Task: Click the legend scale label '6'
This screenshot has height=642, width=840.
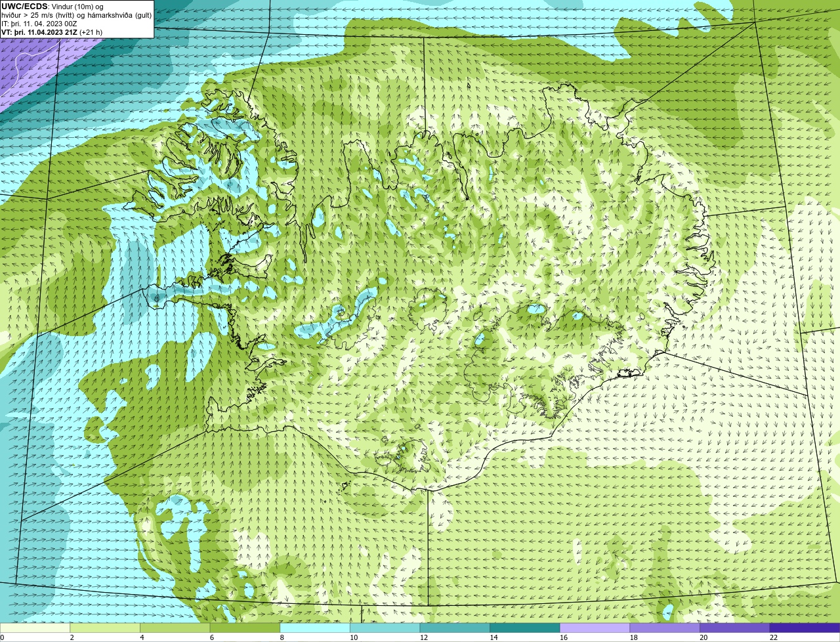Action: point(211,637)
